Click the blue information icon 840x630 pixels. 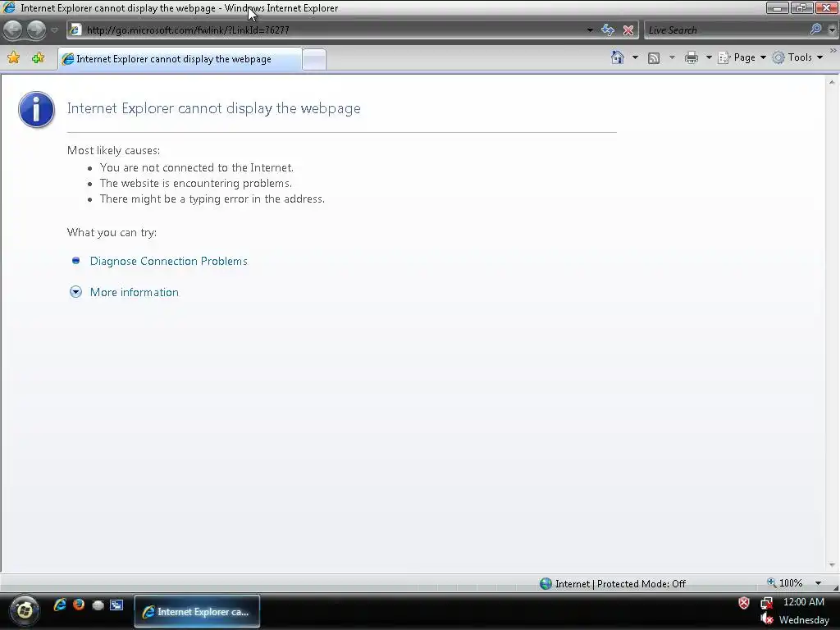point(36,109)
